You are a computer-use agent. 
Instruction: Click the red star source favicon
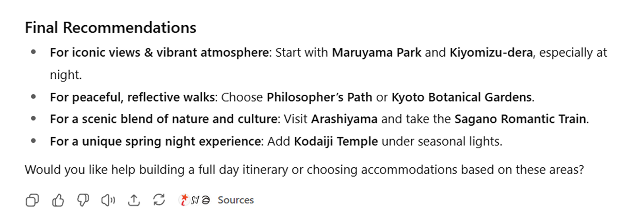point(184,200)
